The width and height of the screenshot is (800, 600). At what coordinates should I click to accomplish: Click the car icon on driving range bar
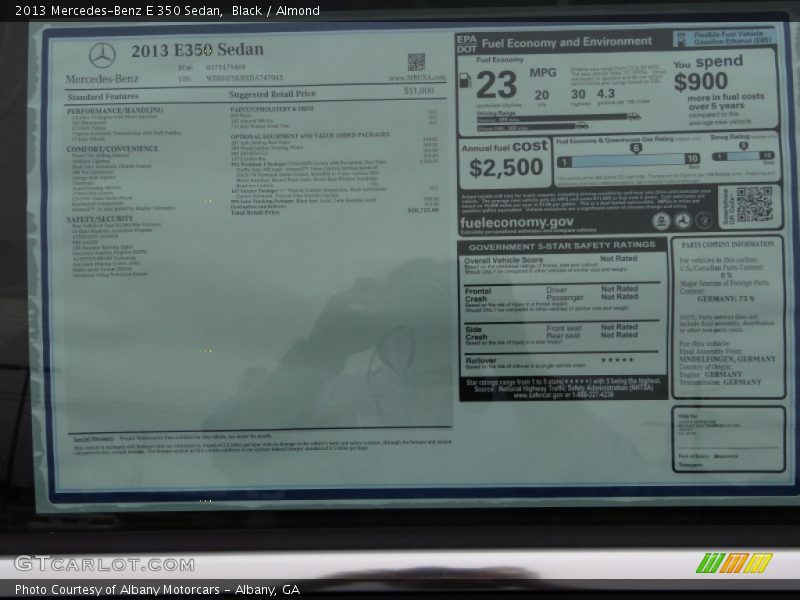(x=581, y=126)
